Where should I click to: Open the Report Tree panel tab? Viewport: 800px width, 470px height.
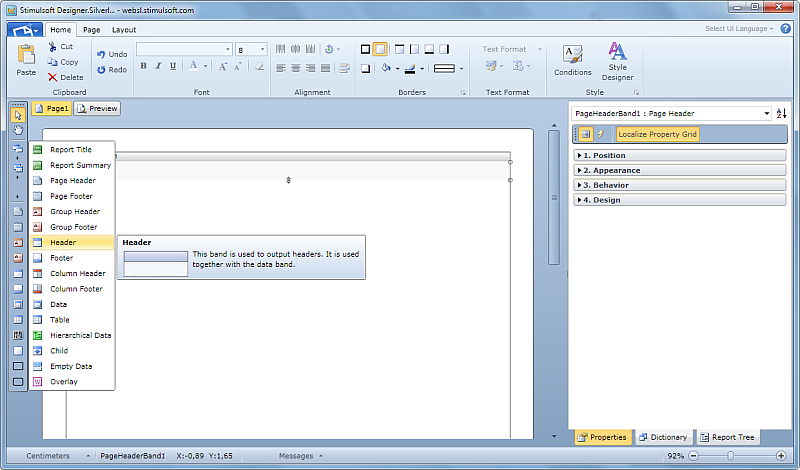click(x=728, y=437)
